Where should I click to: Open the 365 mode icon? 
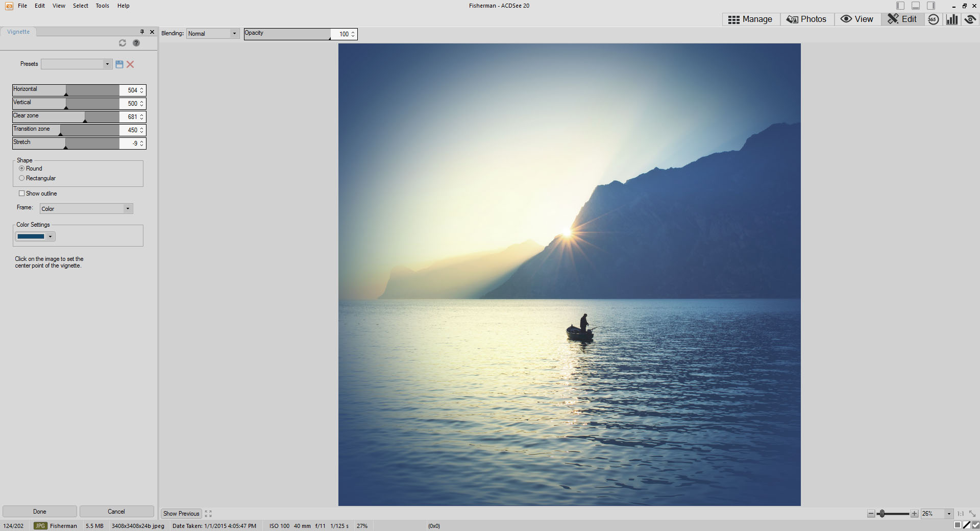pyautogui.click(x=933, y=19)
